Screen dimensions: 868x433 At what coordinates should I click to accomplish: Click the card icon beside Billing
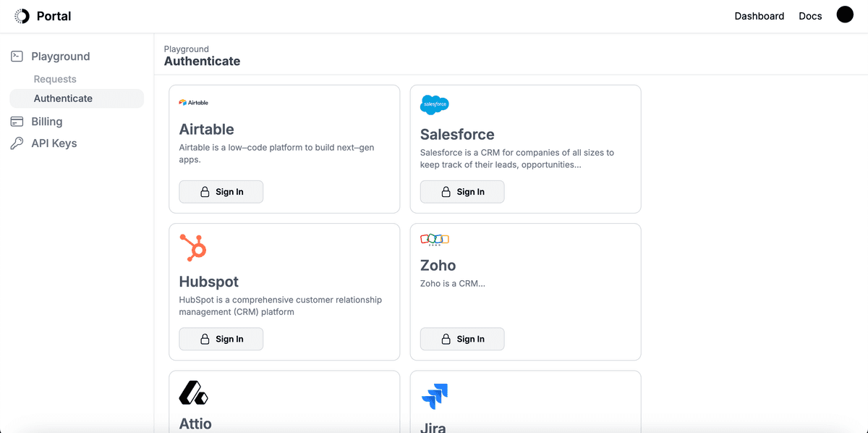[x=16, y=121]
